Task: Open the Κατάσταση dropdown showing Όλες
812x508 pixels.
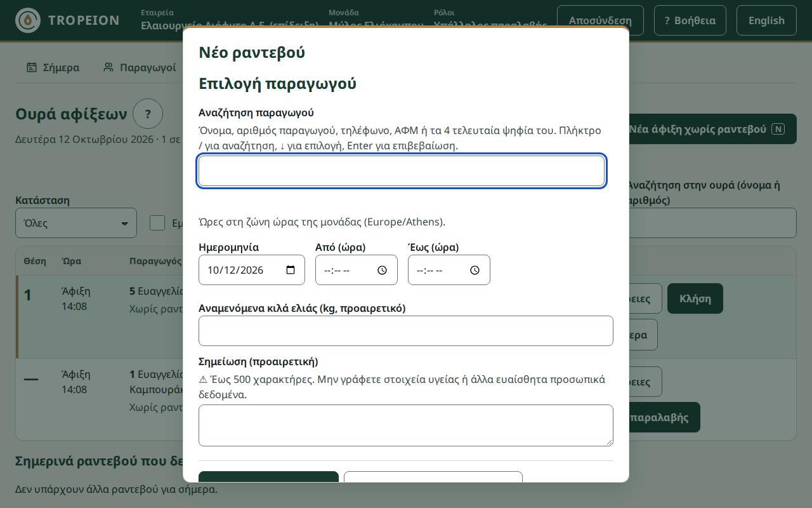Action: 76,223
